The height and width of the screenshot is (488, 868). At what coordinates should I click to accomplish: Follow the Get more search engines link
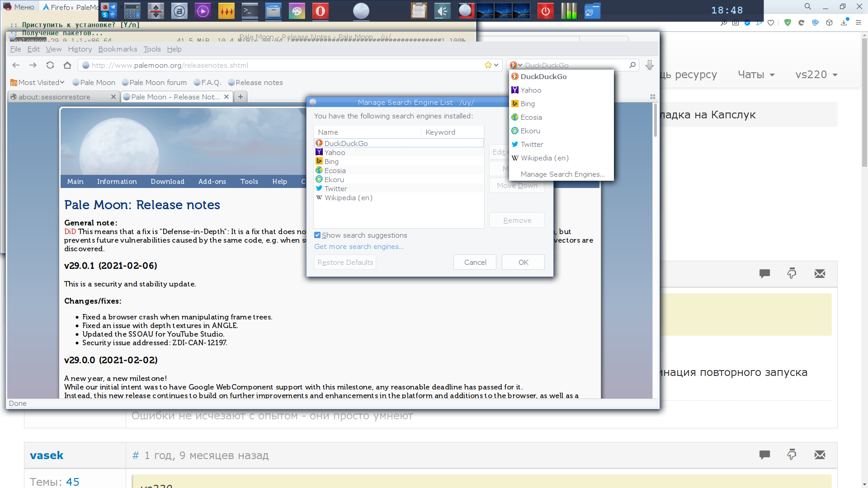(x=359, y=246)
